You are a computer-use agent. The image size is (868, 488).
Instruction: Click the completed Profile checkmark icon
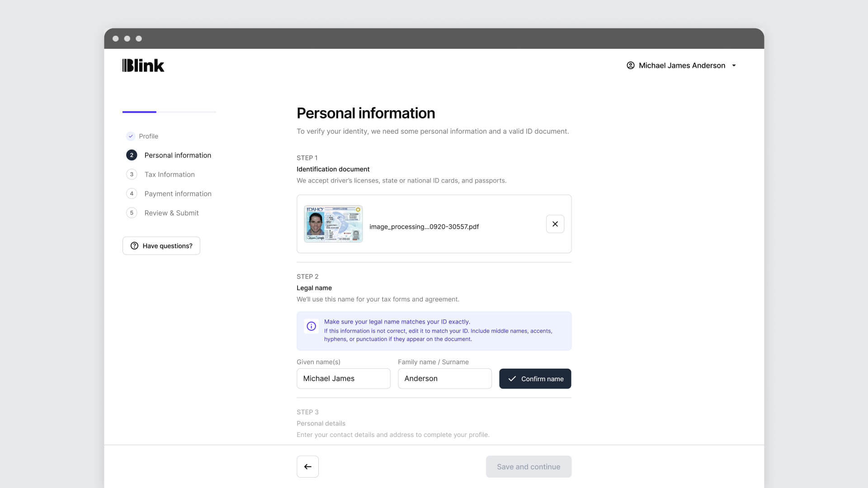coord(131,136)
